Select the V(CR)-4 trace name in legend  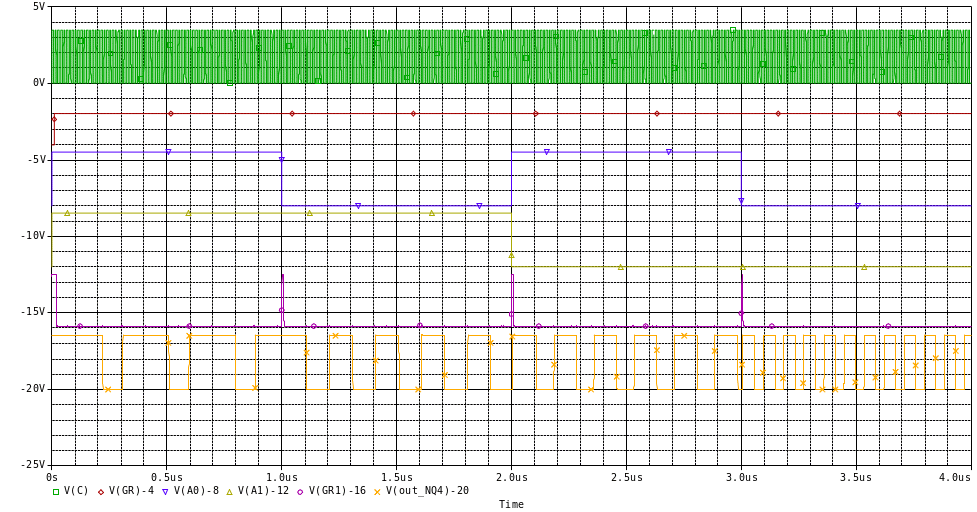130,491
